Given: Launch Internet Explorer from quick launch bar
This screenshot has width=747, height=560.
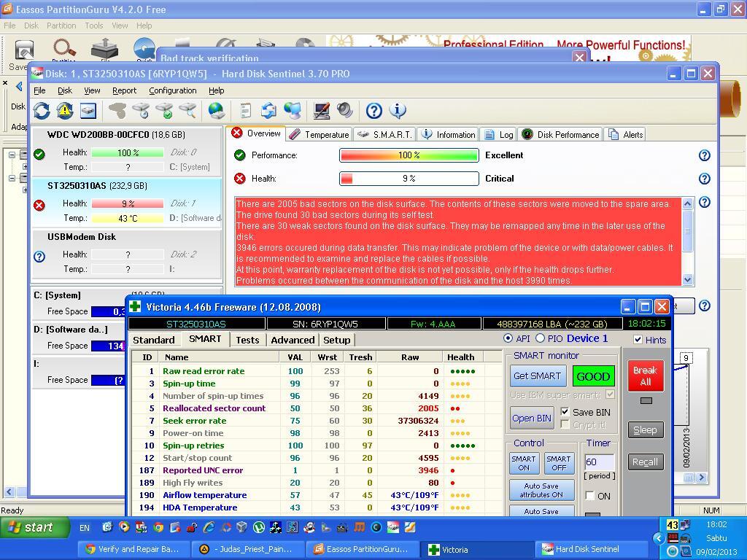Looking at the screenshot, I should coord(209,527).
